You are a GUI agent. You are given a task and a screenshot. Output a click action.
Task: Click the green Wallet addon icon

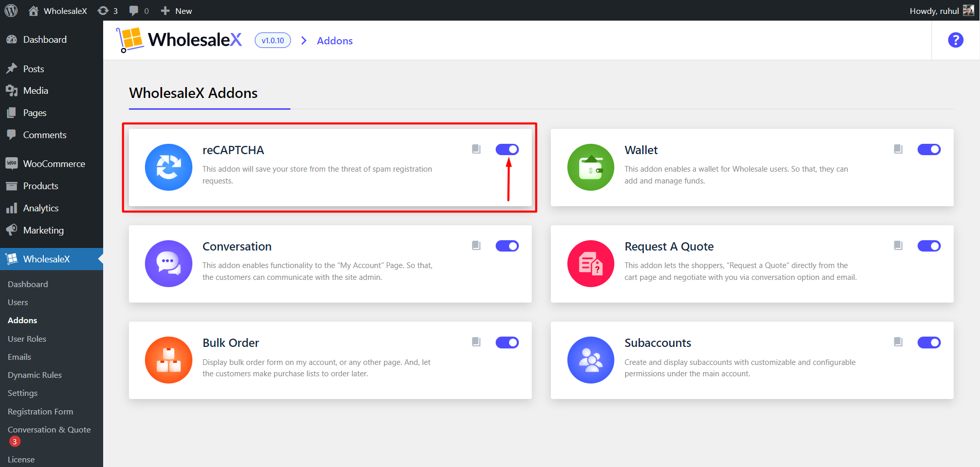(x=591, y=167)
